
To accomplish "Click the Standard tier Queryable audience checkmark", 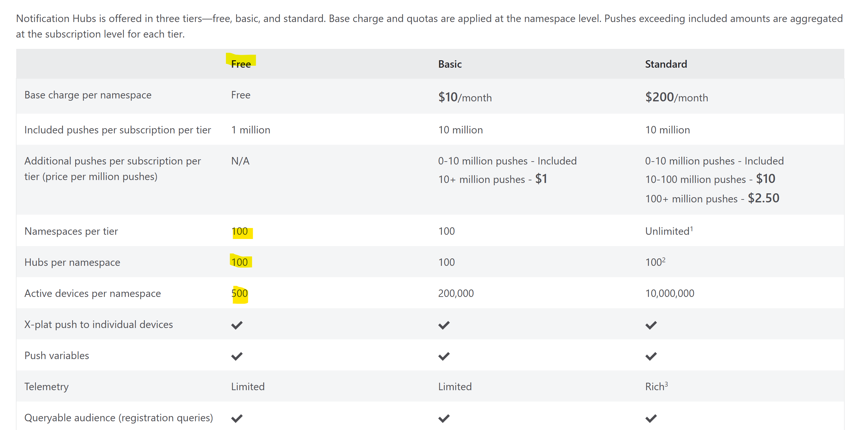I will (x=651, y=418).
